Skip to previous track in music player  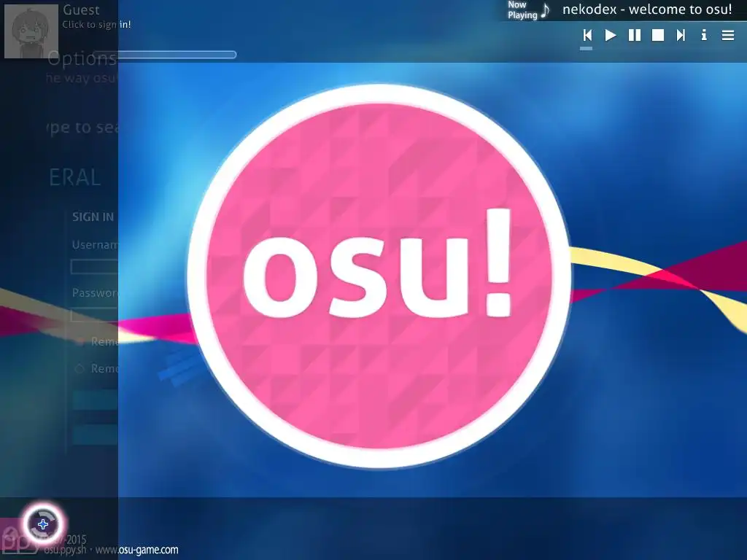point(587,35)
